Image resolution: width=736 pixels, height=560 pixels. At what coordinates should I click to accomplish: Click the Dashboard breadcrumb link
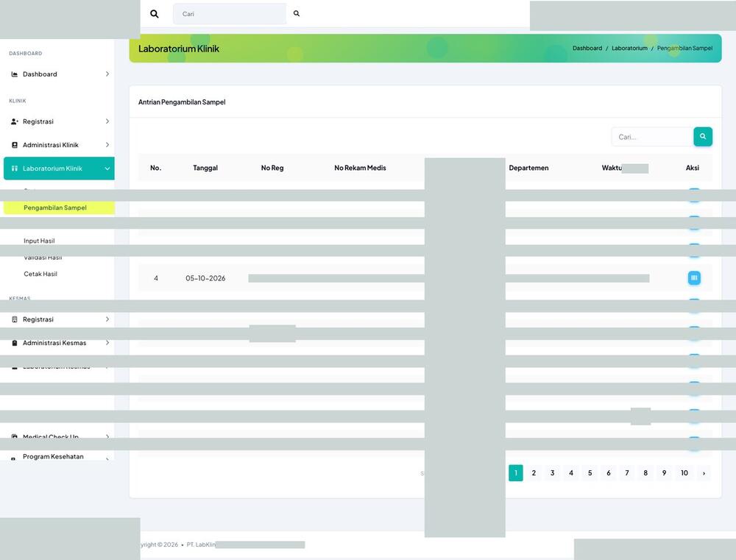click(x=587, y=49)
